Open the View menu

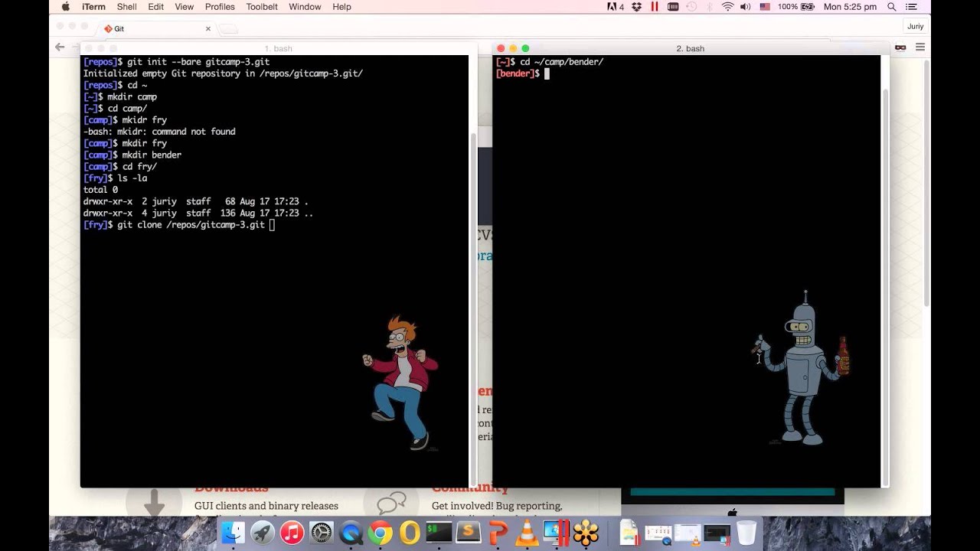(x=185, y=7)
